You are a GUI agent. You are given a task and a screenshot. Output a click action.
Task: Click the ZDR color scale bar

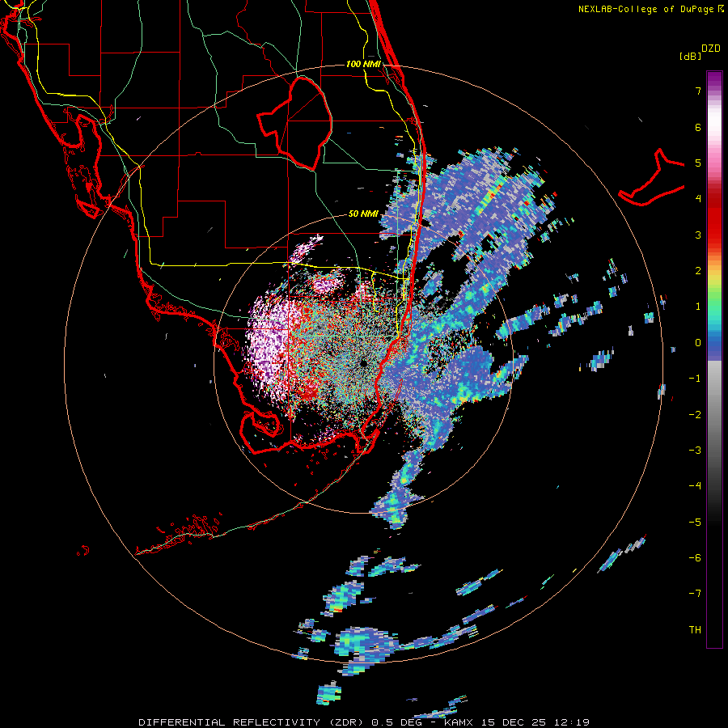click(x=714, y=359)
